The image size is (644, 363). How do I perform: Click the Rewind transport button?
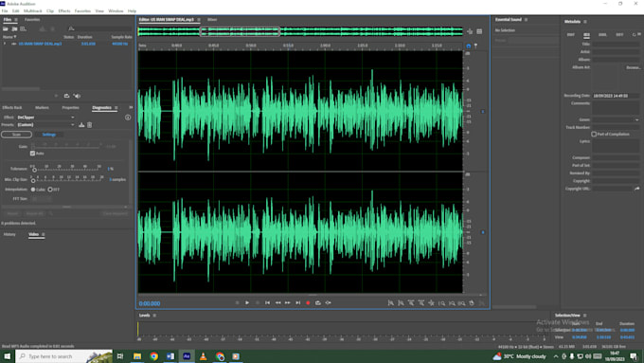277,302
